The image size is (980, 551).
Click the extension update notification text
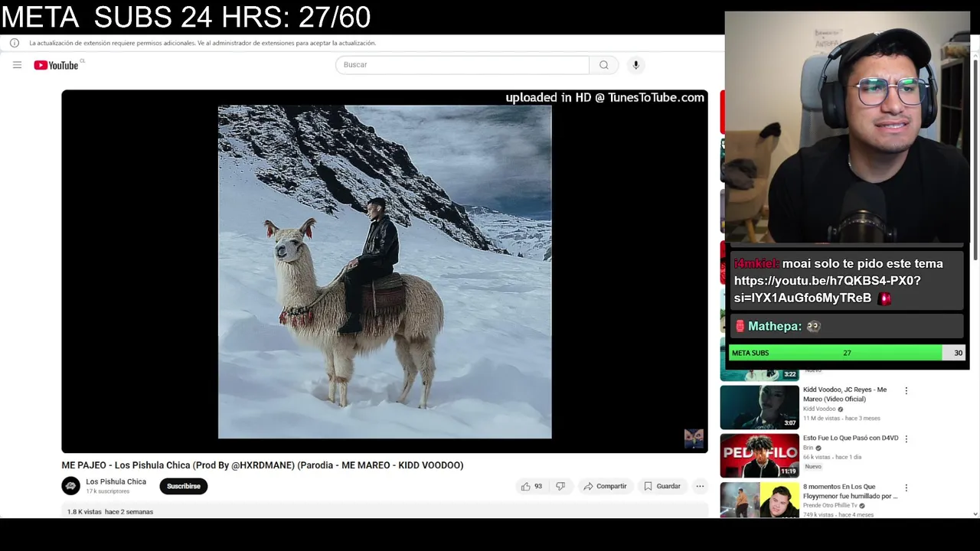[202, 43]
